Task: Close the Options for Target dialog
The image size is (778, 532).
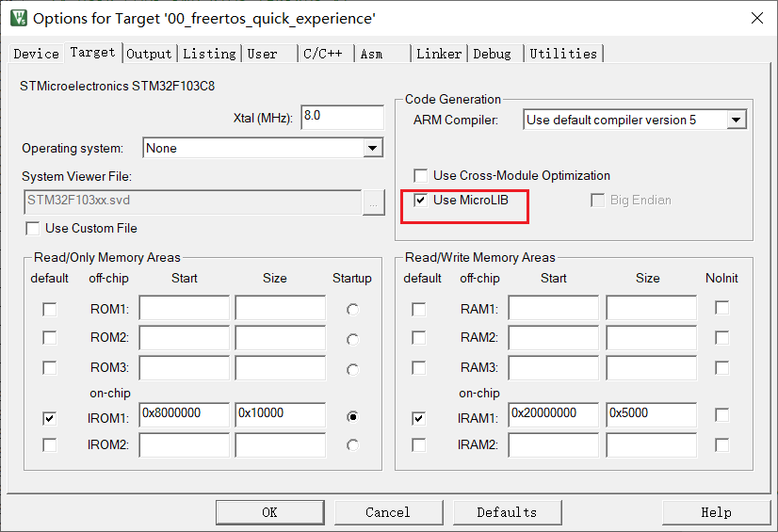Action: (x=757, y=18)
